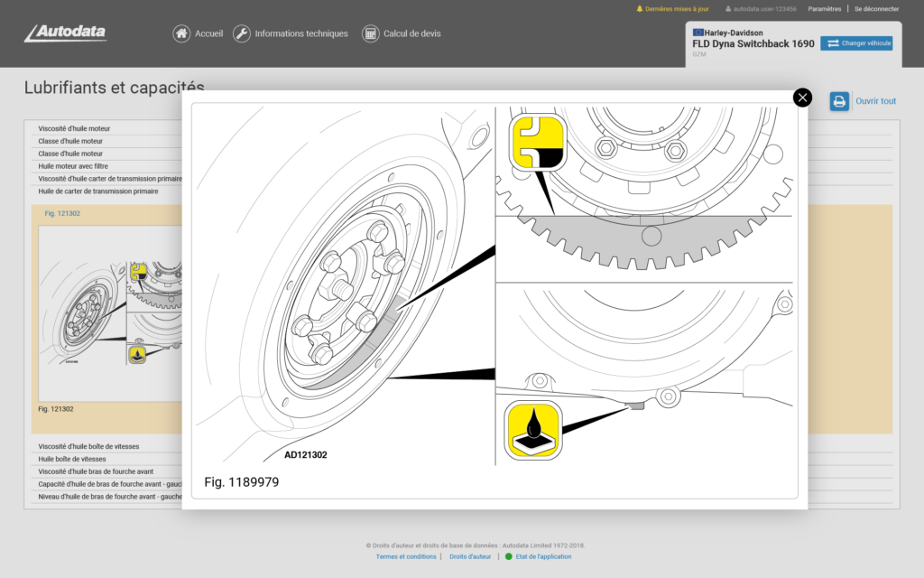Click the yellow oil level icon in figure

538,143
